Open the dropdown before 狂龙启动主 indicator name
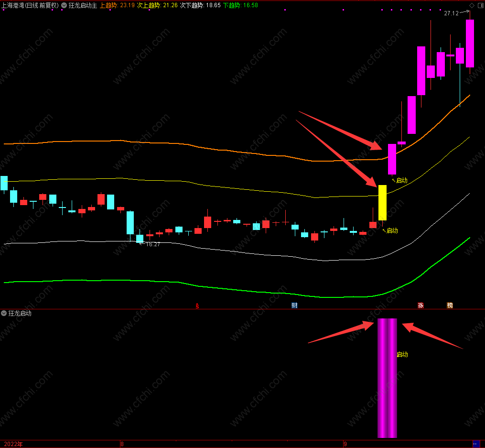This screenshot has width=485, height=448. 64,5
